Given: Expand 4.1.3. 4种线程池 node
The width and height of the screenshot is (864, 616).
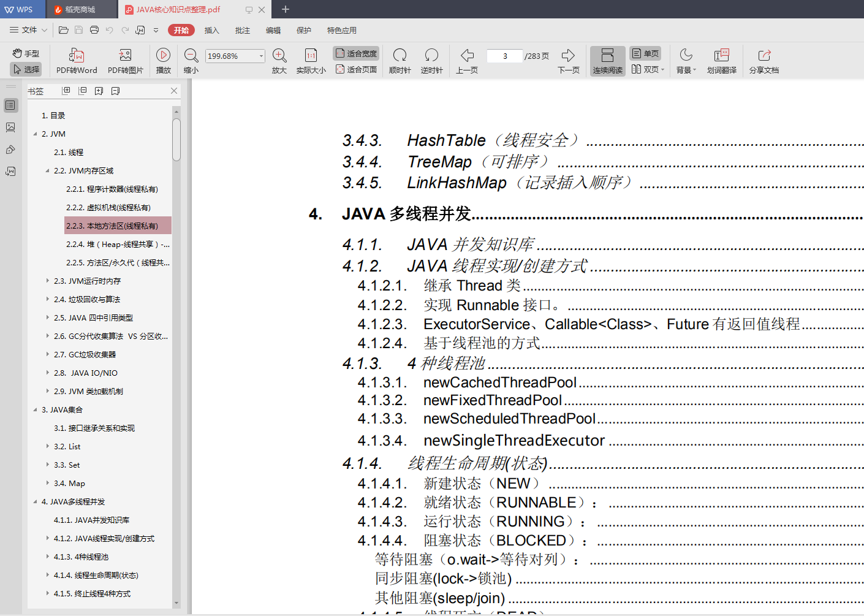Looking at the screenshot, I should click(x=47, y=557).
